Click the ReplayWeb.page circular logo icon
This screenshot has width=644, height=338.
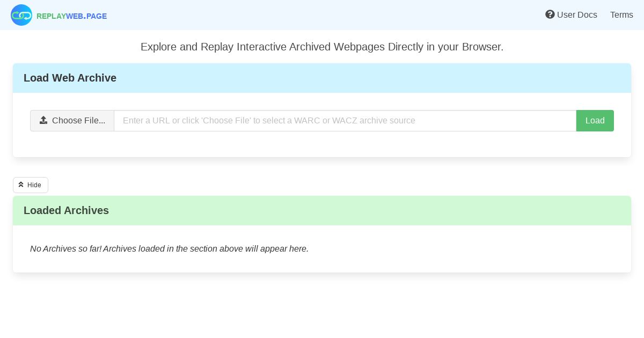pyautogui.click(x=21, y=15)
